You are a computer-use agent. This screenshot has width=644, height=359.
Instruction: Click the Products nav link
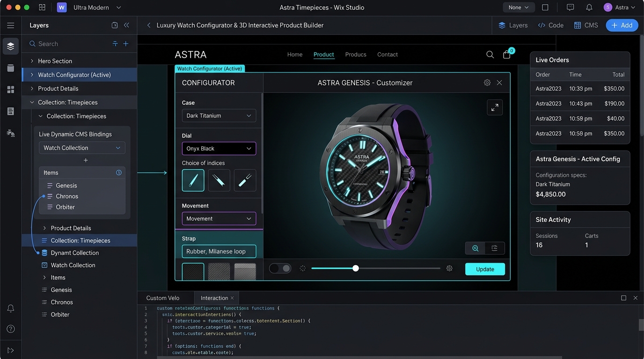(x=356, y=55)
